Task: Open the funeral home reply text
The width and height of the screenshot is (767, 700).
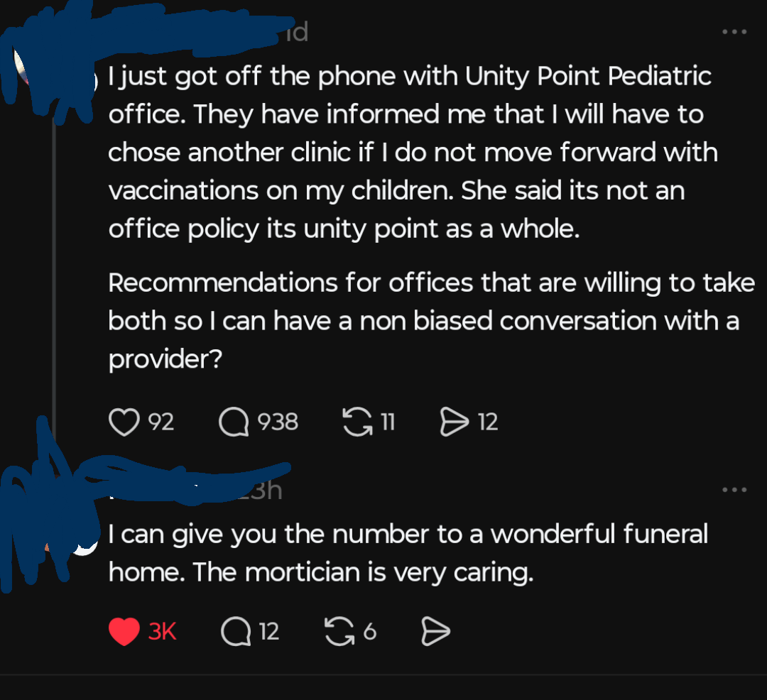Action: point(408,553)
